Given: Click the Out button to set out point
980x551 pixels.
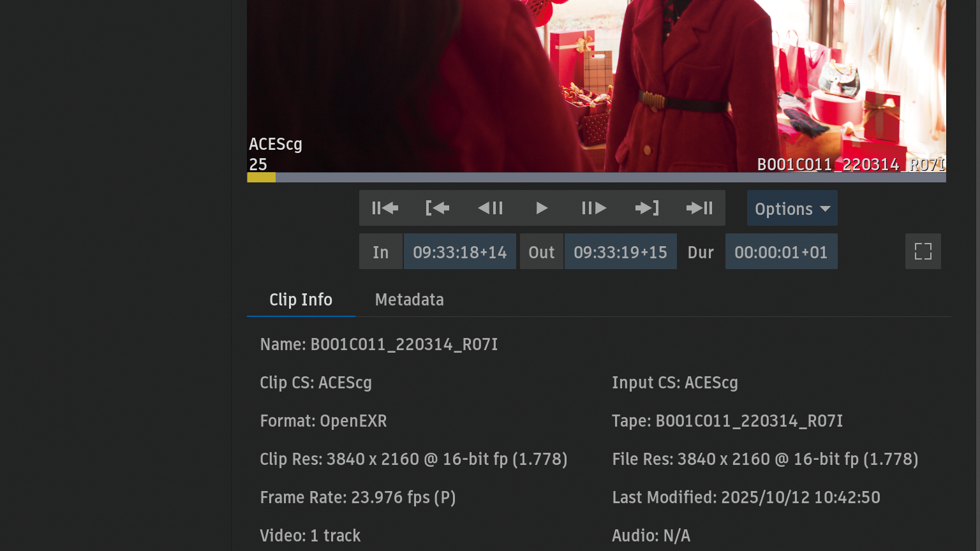Looking at the screenshot, I should 541,252.
